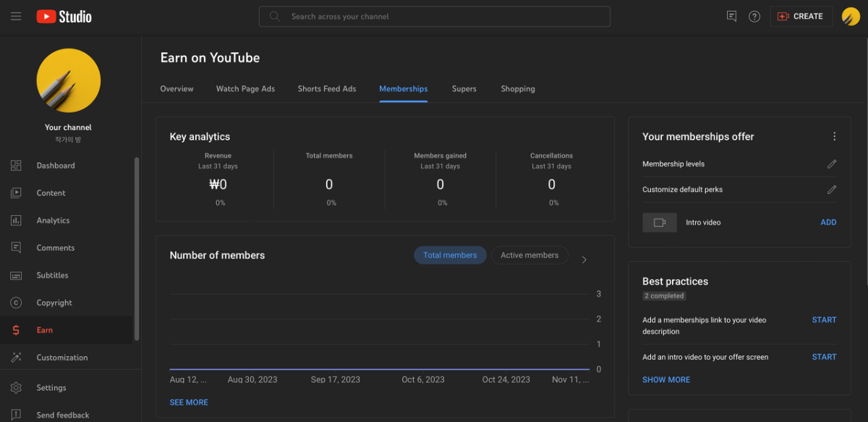
Task: Click the Total members metric label
Action: [329, 156]
